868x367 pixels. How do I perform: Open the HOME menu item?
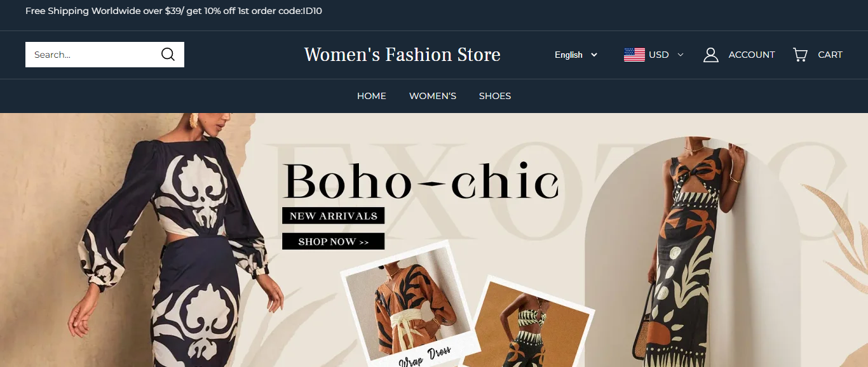372,96
